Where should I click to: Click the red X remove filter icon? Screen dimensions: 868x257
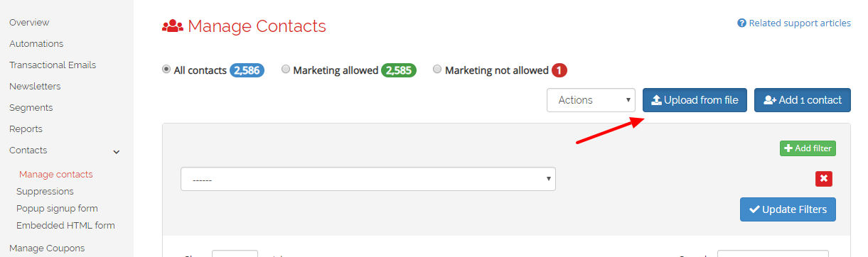(823, 179)
